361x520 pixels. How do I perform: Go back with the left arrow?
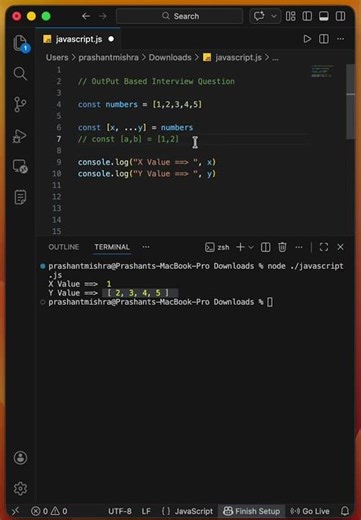[x=86, y=16]
